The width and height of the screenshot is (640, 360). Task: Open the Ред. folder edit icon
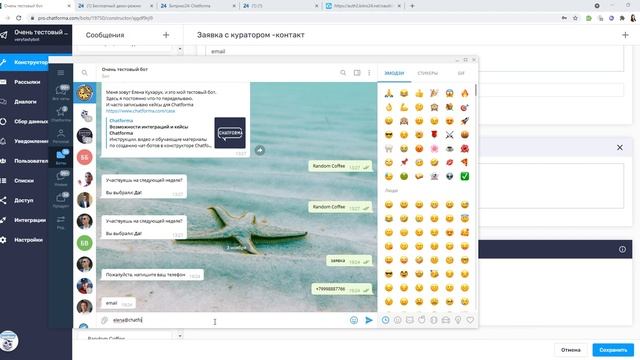(61, 222)
